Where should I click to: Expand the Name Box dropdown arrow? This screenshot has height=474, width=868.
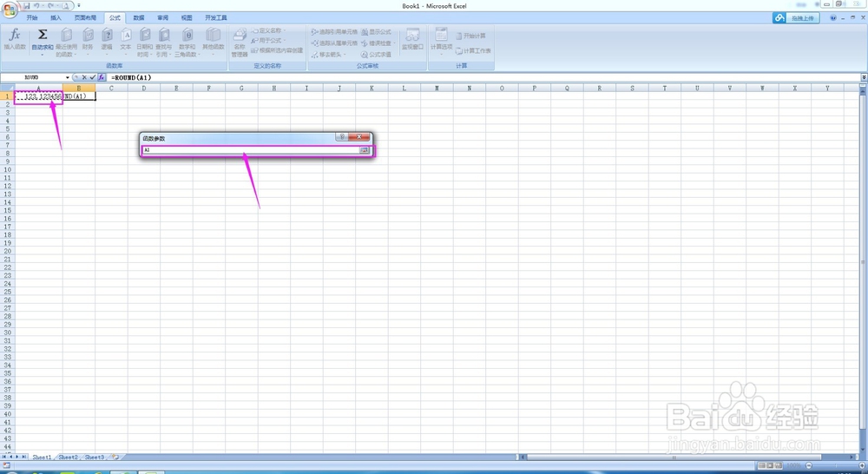click(68, 77)
